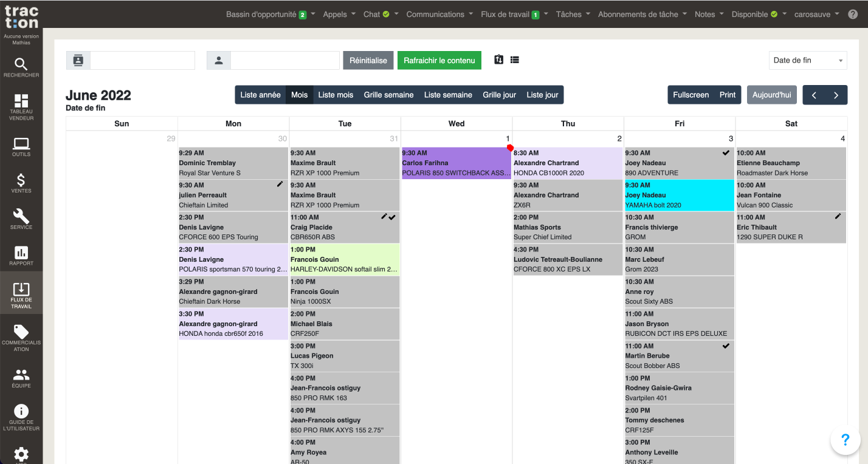
Task: Click the Traction logo
Action: (x=21, y=16)
